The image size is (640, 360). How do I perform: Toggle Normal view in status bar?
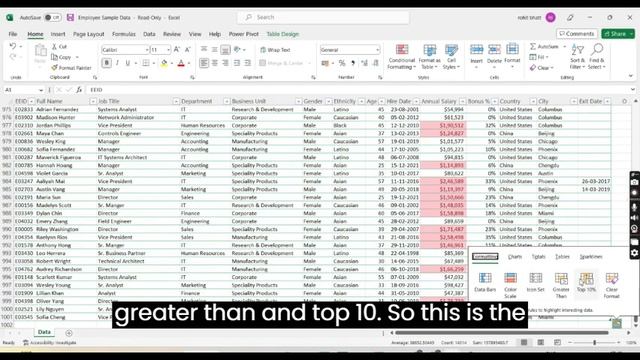pos(524,342)
